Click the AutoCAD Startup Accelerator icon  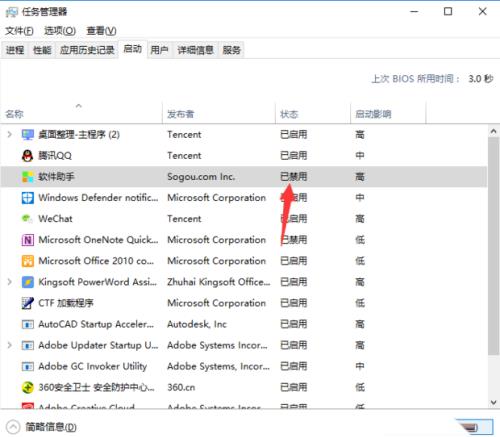click(x=27, y=324)
